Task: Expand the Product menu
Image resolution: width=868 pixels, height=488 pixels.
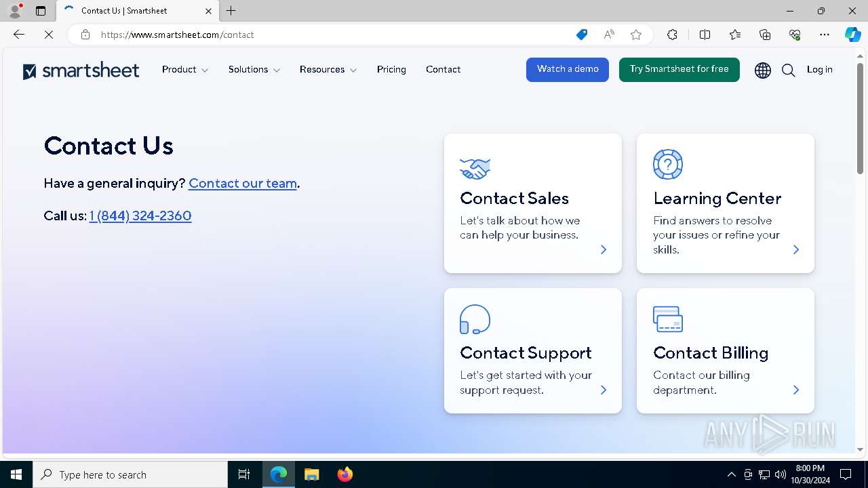Action: point(185,70)
